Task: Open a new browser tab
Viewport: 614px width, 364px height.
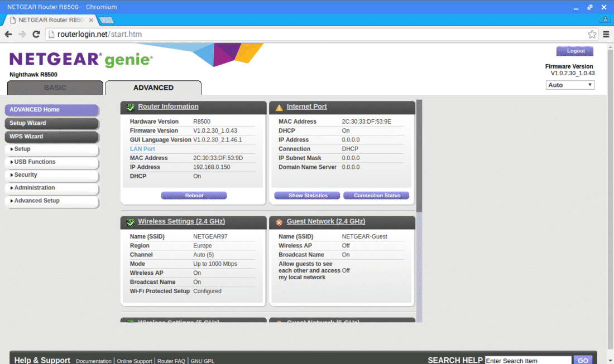Action: (106, 20)
